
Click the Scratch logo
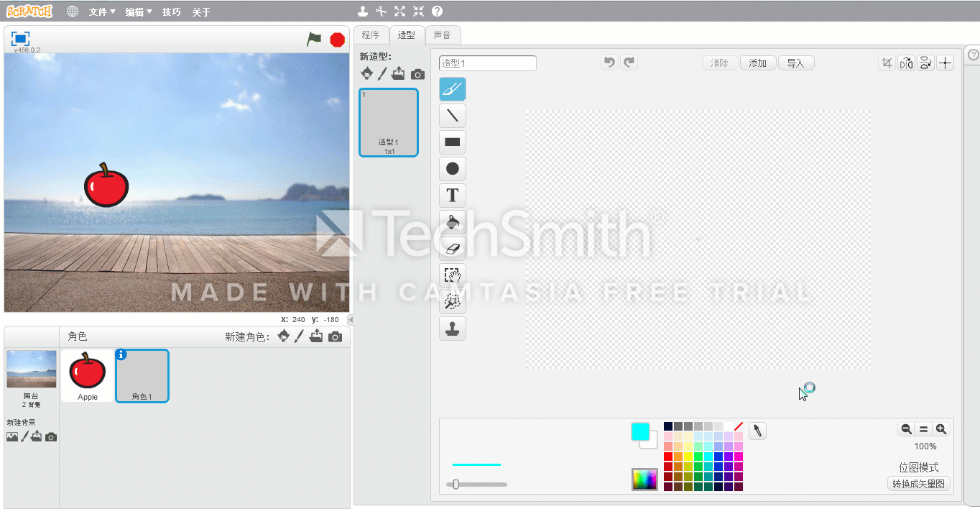click(x=30, y=12)
